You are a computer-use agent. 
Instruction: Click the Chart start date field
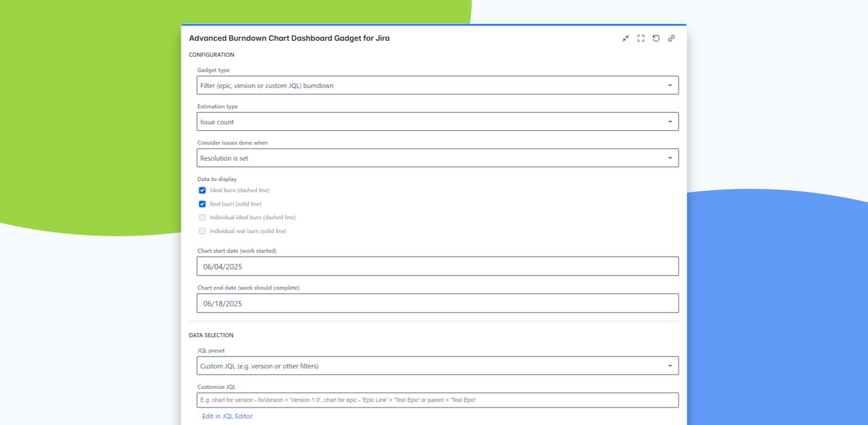click(x=438, y=266)
